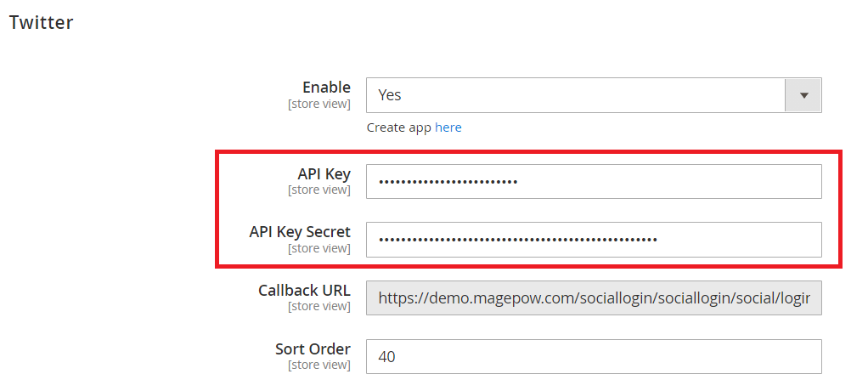Click the Twitter section heading
Viewport: 868px width, 391px height.
pos(41,23)
